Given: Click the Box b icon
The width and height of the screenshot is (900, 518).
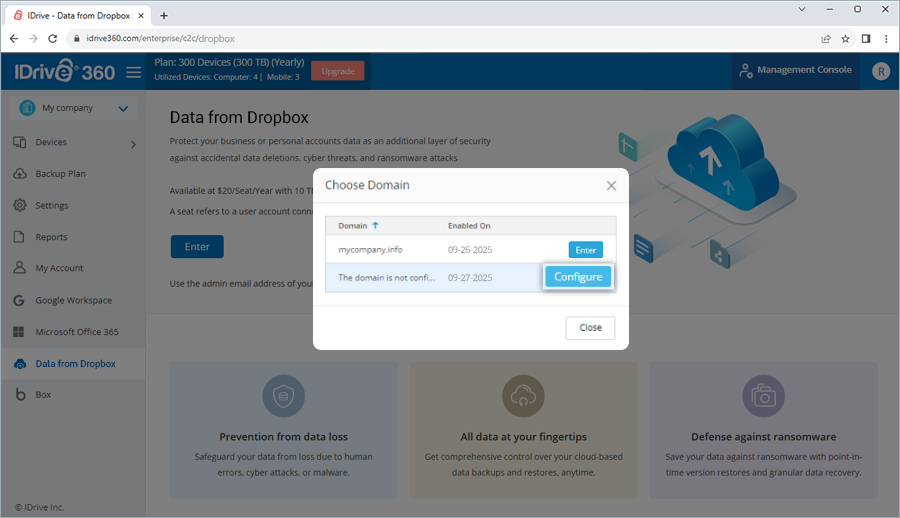Looking at the screenshot, I should click(20, 395).
